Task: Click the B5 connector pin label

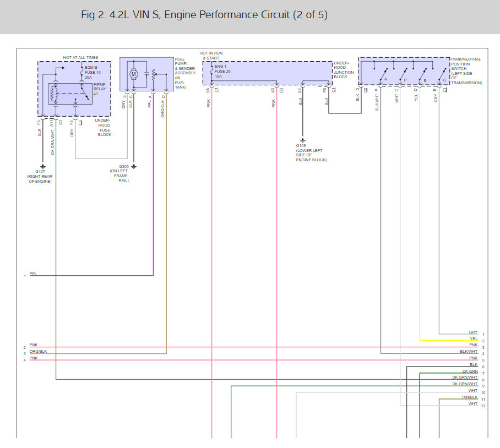Action: (208, 90)
